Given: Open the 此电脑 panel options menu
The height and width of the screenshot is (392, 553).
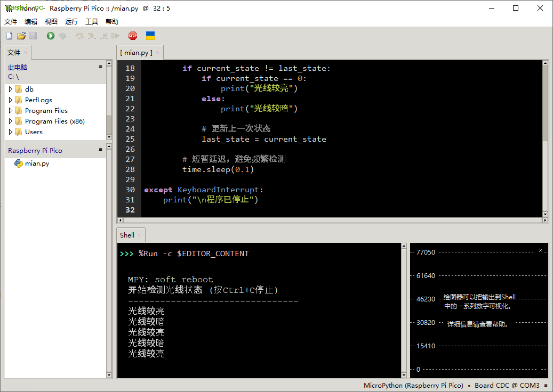Looking at the screenshot, I should coord(100,67).
